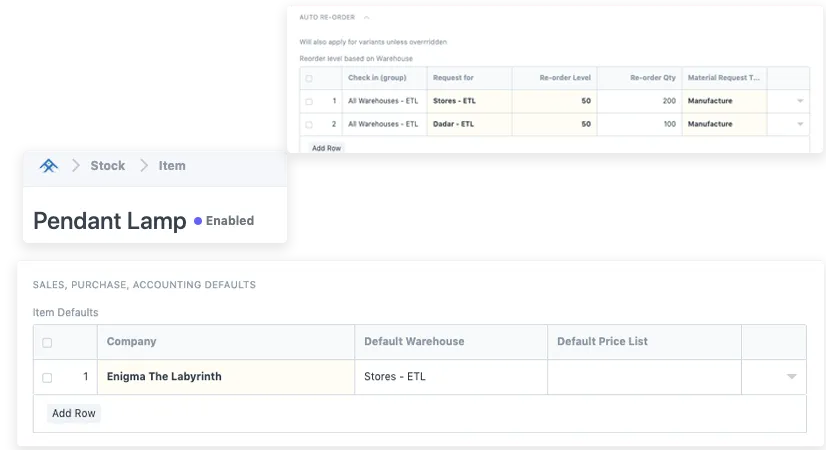Click the empty Default Price List cell
This screenshot has height=450, width=826.
tap(643, 377)
